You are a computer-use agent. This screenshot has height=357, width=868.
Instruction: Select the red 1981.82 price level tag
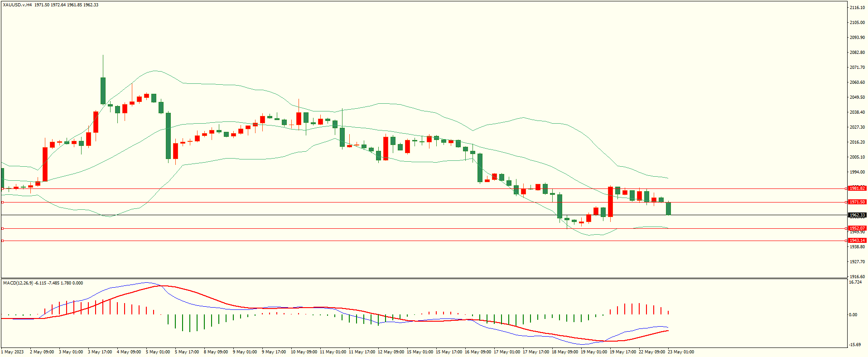pos(857,188)
